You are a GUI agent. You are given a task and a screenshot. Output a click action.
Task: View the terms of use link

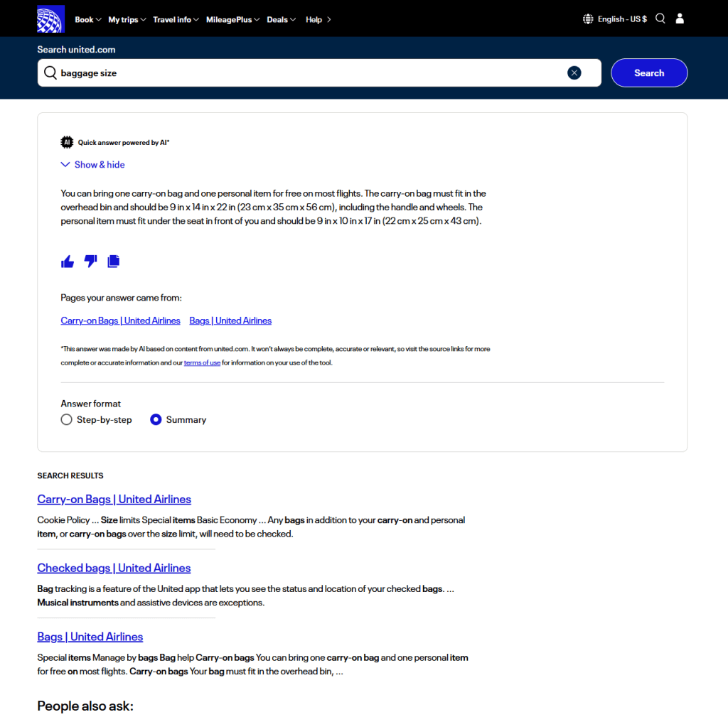click(202, 362)
